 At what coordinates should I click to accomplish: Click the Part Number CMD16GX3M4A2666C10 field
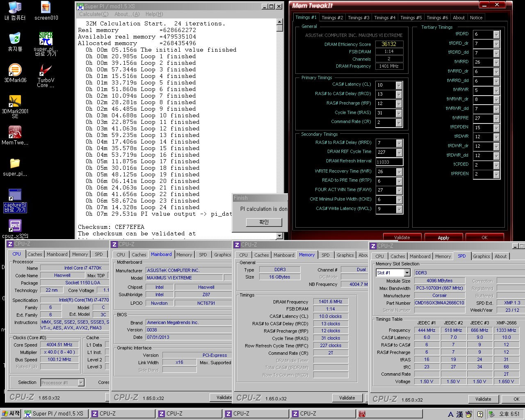pos(439,303)
